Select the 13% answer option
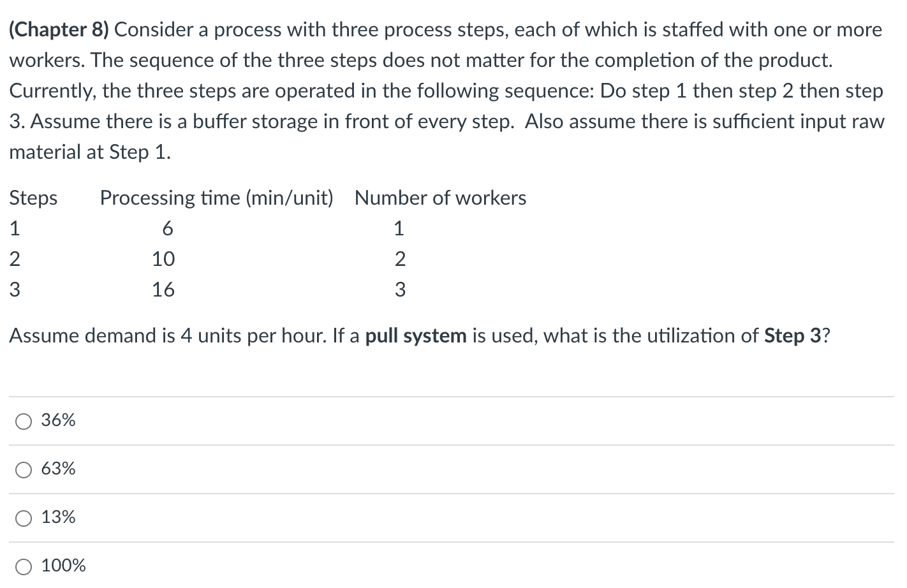The height and width of the screenshot is (588, 907). pos(23,518)
